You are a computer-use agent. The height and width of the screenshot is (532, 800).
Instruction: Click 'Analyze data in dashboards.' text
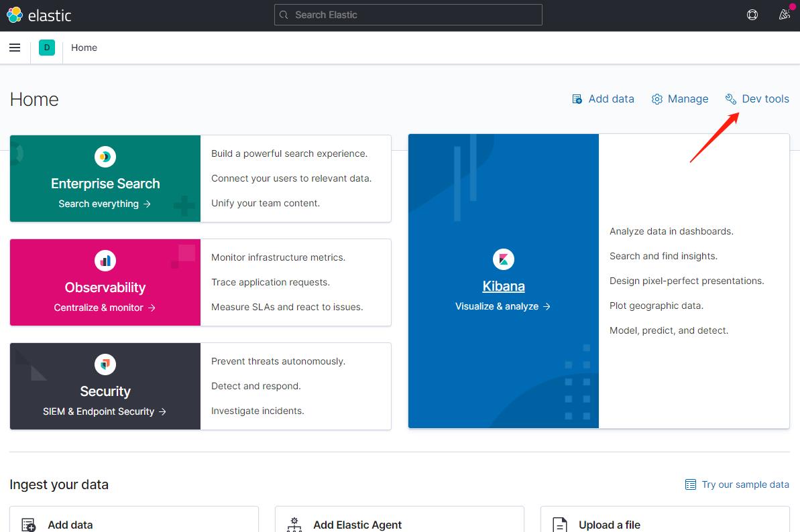click(671, 231)
